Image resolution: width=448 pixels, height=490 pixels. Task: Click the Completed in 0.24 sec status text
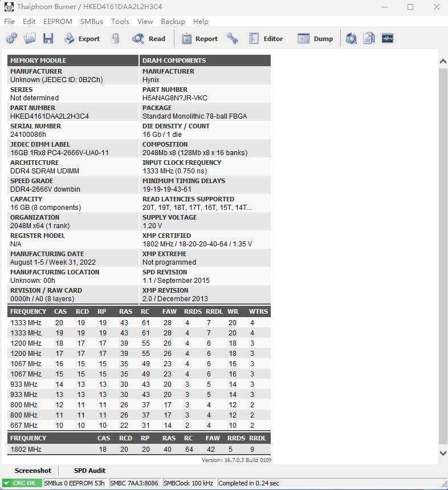click(x=249, y=483)
